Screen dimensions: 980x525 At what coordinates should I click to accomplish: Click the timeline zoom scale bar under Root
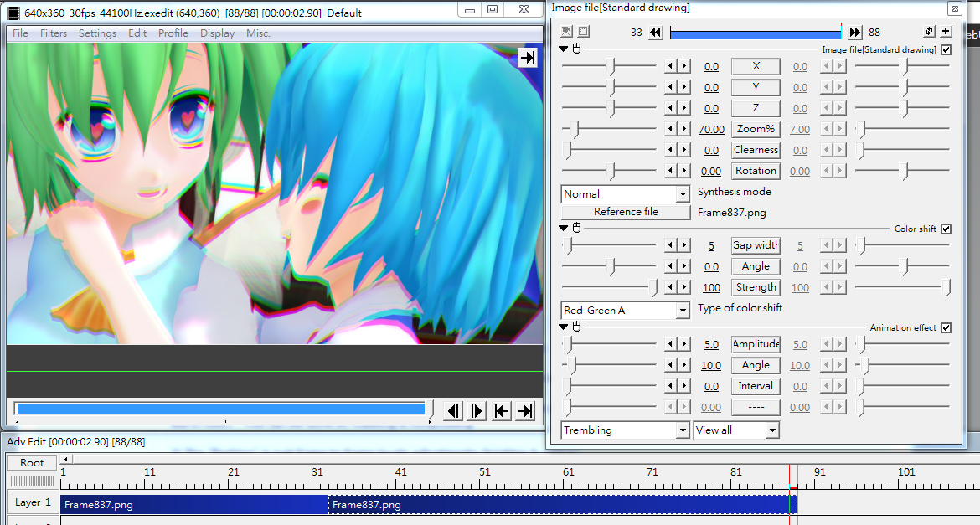(32, 481)
